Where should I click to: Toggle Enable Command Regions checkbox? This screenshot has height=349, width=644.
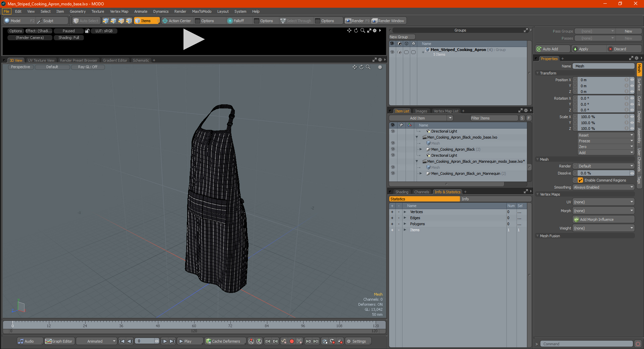(x=581, y=180)
